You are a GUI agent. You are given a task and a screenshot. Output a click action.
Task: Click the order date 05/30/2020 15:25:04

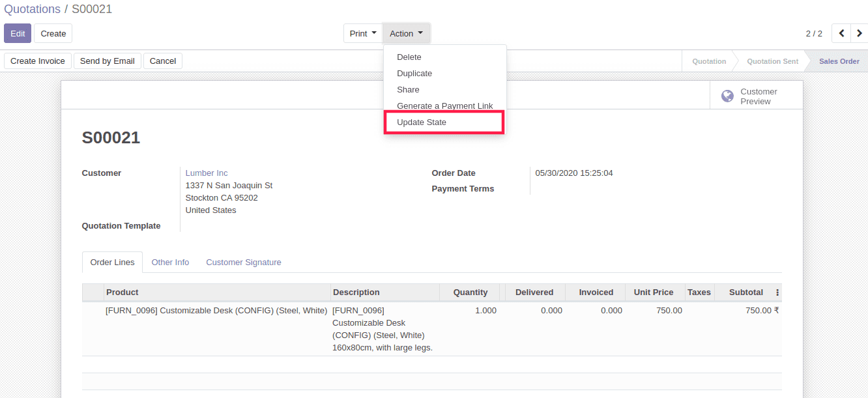(574, 173)
